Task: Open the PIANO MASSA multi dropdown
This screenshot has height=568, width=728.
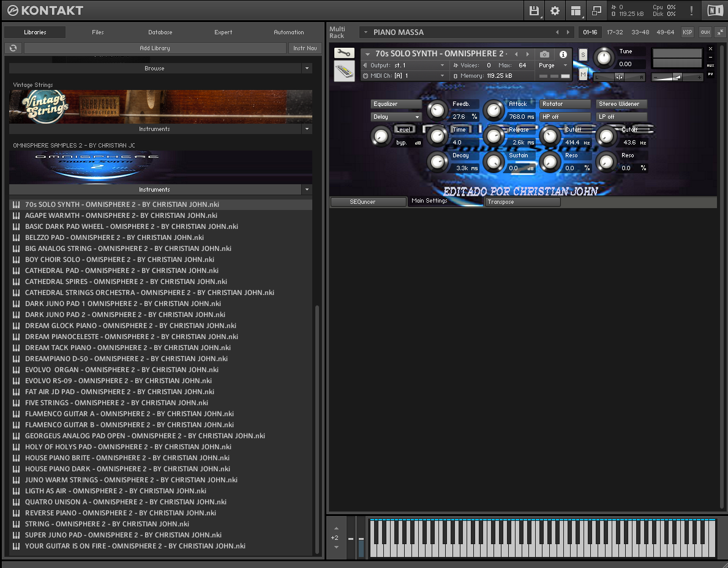Action: tap(366, 32)
